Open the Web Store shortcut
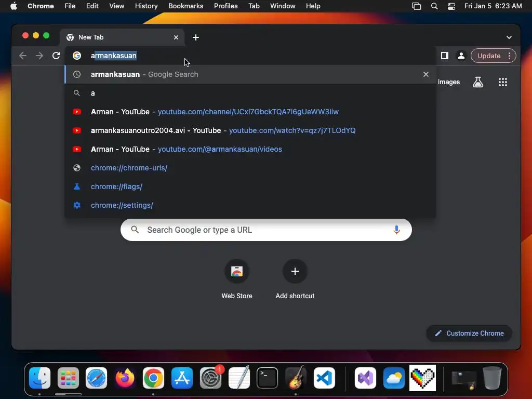The width and height of the screenshot is (532, 399). point(237,280)
